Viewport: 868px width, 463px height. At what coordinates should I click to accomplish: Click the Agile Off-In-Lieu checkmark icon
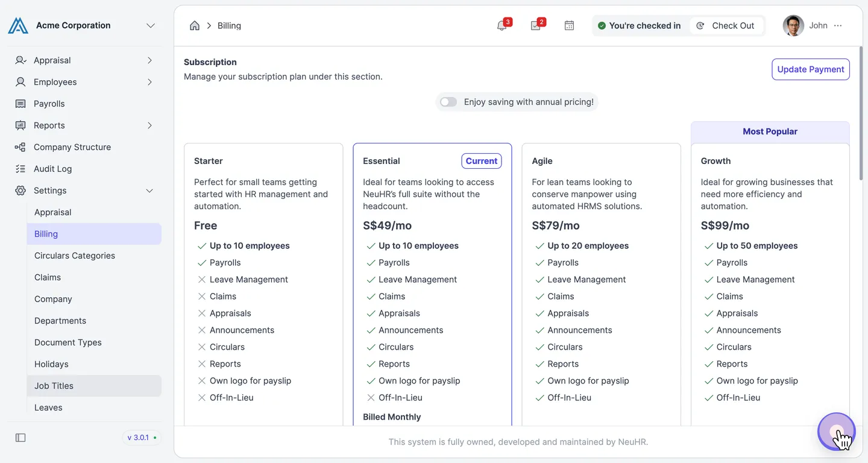[539, 398]
